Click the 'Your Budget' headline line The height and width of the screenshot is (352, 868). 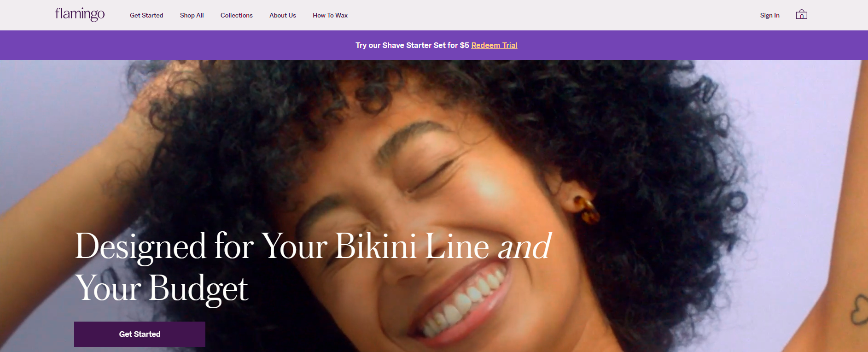(162, 289)
